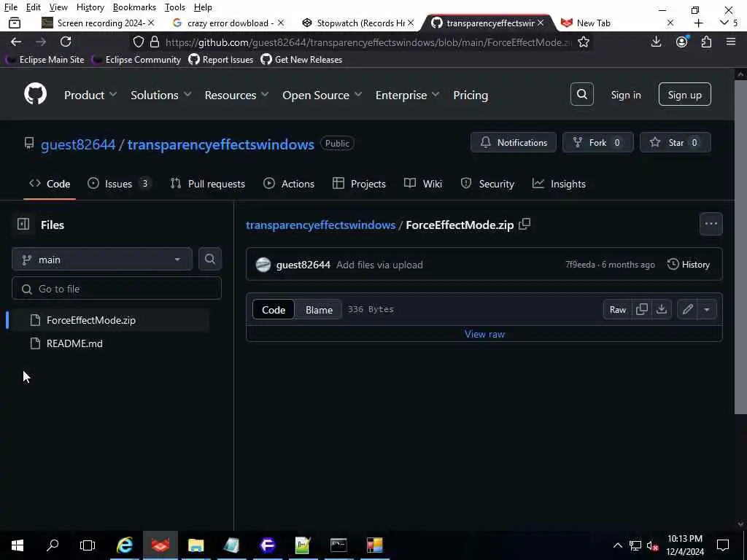The height and width of the screenshot is (560, 747).
Task: Show hidden system tray icons
Action: (x=617, y=545)
